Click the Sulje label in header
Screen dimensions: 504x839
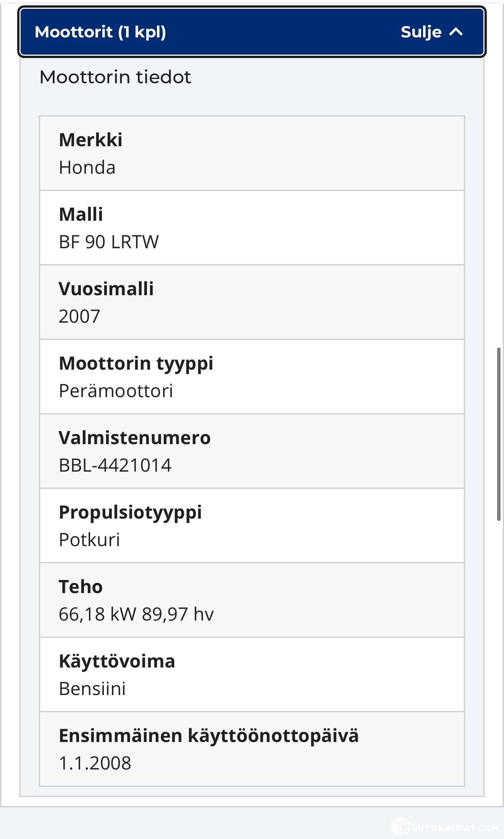click(421, 32)
